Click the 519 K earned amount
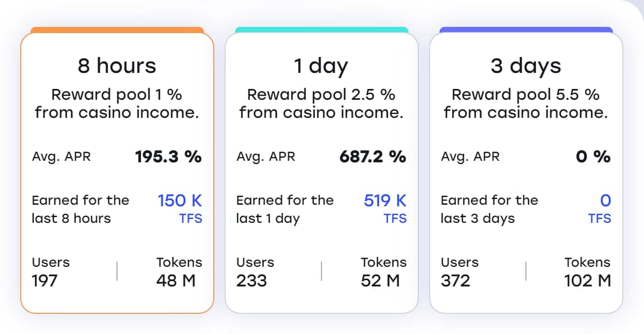 [x=385, y=200]
